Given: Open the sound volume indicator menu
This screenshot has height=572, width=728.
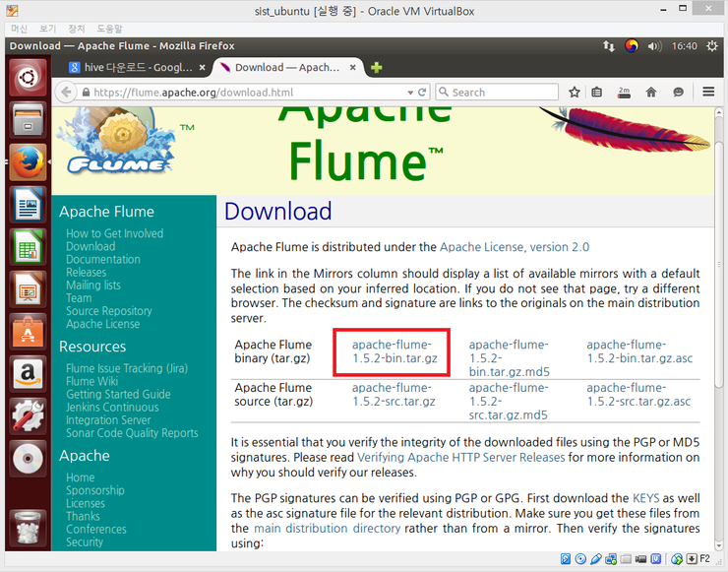Looking at the screenshot, I should click(653, 46).
